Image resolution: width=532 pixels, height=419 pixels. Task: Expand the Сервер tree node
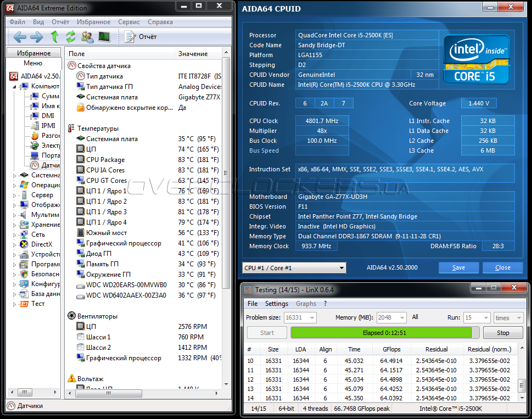point(15,195)
